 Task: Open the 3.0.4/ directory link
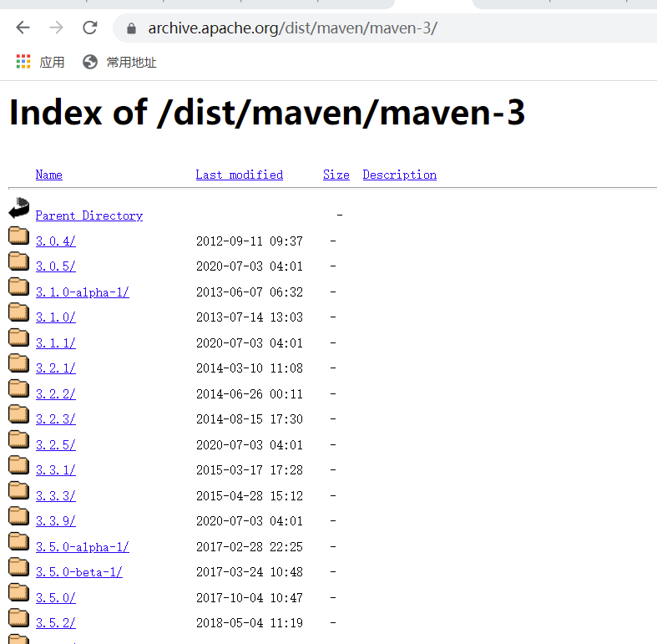56,241
